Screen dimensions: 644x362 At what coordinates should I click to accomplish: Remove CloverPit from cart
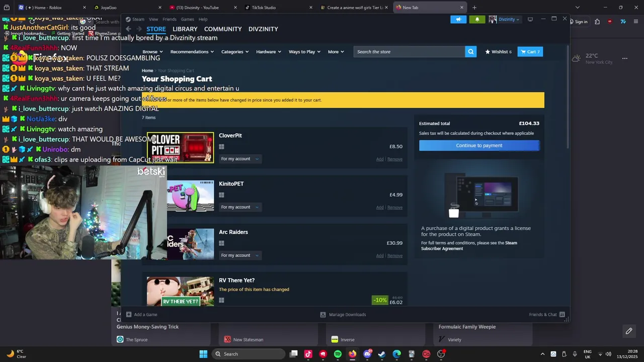pos(395,159)
